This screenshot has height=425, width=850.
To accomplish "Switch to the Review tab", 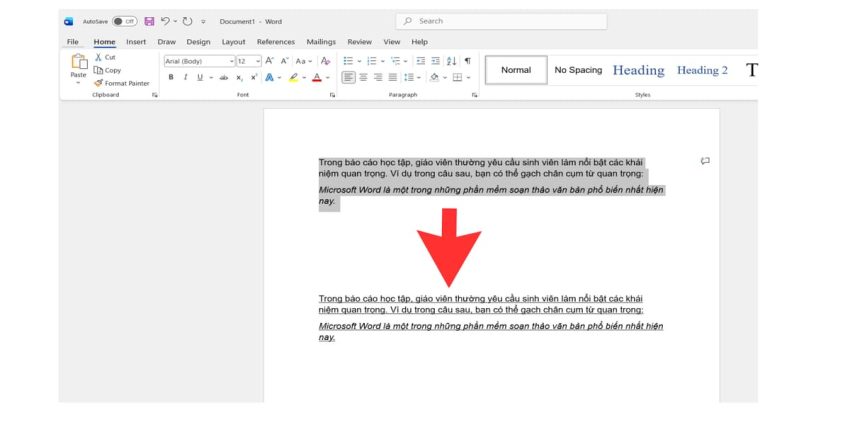I will [359, 42].
